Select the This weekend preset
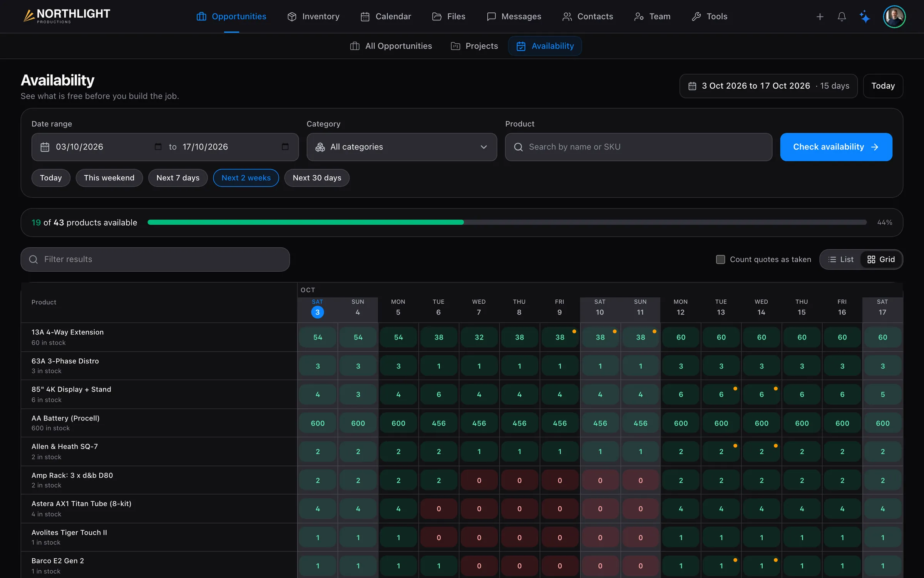 pyautogui.click(x=109, y=178)
